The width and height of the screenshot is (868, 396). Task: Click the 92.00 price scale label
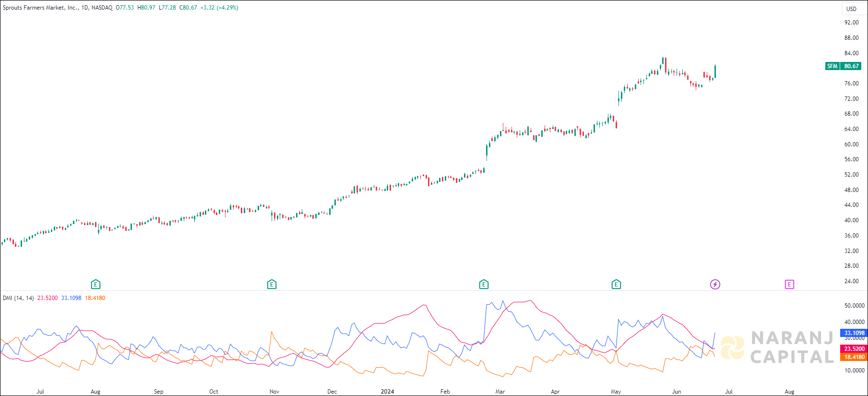(852, 23)
